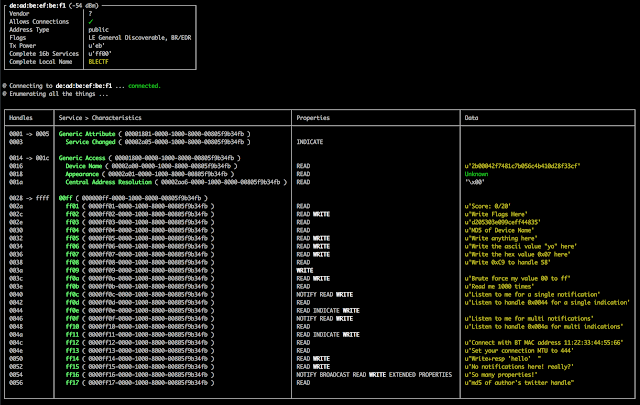The image size is (640, 405).
Task: Select handle '0056' in the Handles column
Action: pos(16,383)
